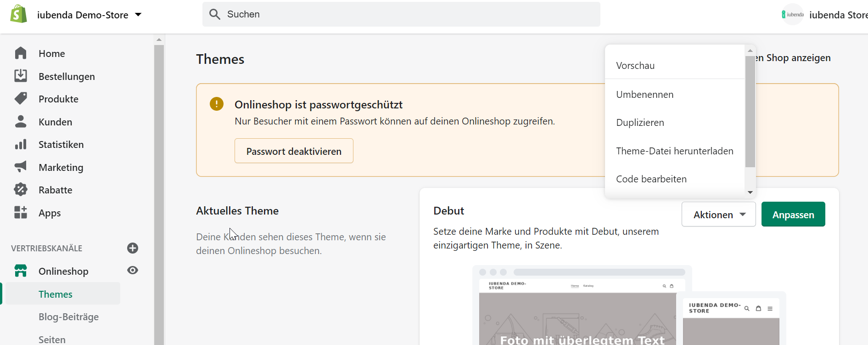Click the Kunden person icon
This screenshot has height=345, width=868.
pos(21,122)
